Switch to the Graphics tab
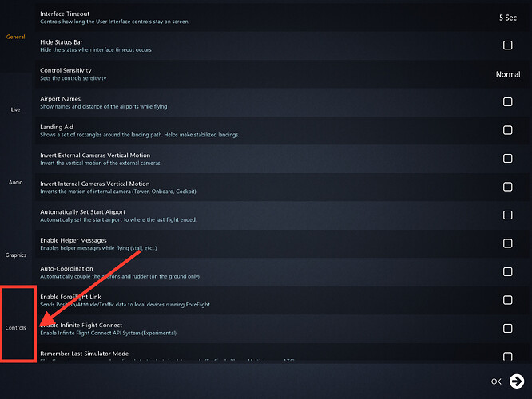Image resolution: width=532 pixels, height=399 pixels. pos(16,255)
